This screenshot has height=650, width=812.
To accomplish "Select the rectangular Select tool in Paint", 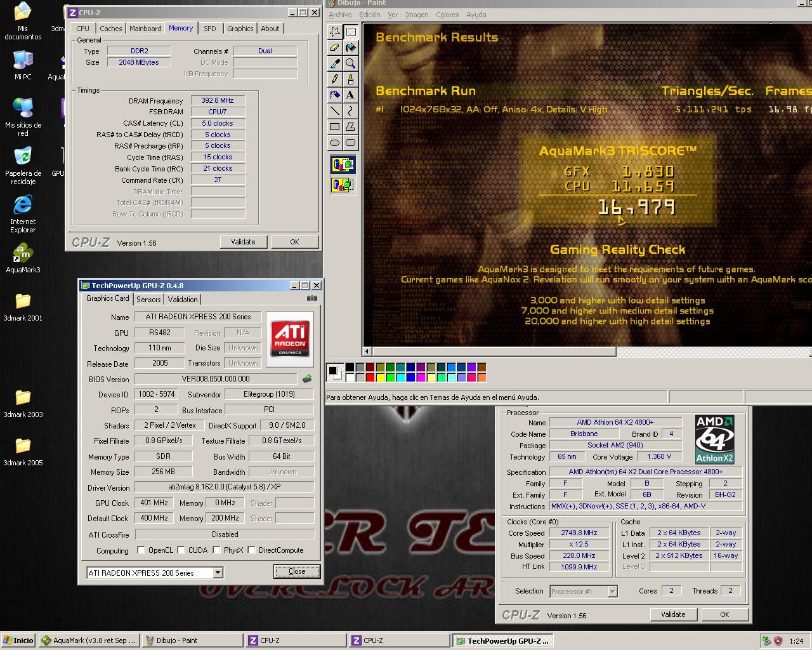I will [x=351, y=32].
